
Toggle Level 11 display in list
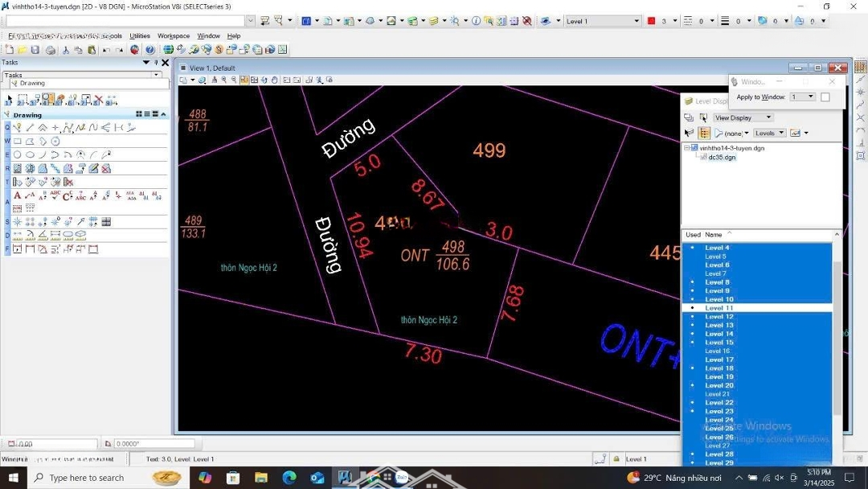[719, 308]
